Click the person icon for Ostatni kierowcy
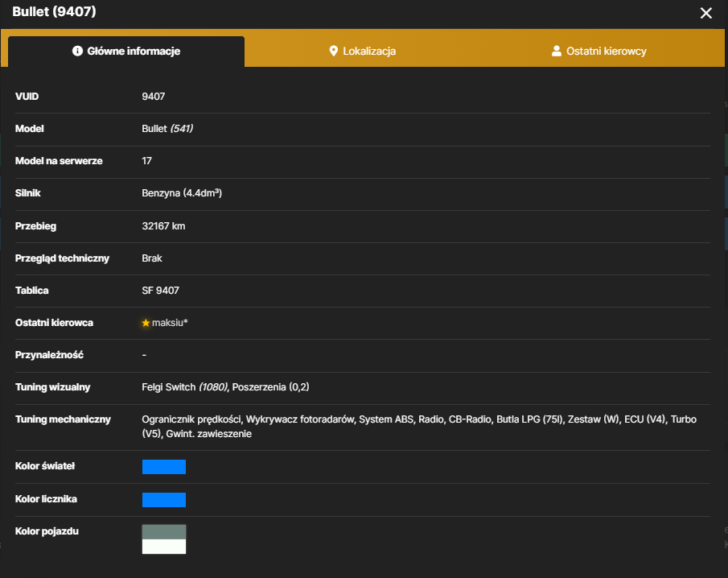728x578 pixels. coord(556,51)
